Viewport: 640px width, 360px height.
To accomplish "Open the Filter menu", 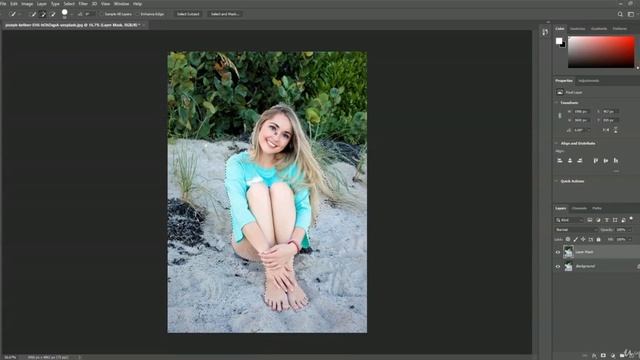I will pyautogui.click(x=83, y=4).
